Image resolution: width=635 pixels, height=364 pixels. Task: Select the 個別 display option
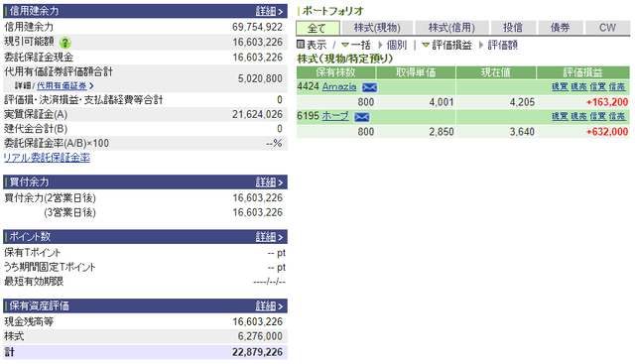point(397,45)
